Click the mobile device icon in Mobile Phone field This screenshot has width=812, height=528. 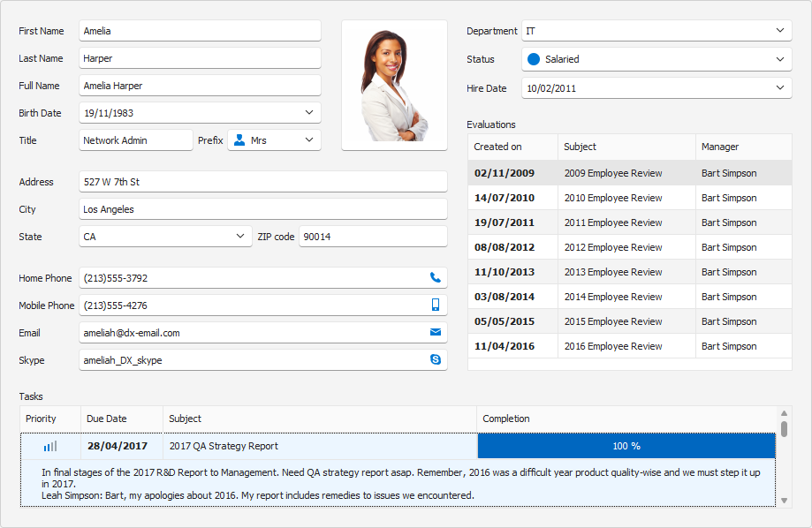pos(435,305)
